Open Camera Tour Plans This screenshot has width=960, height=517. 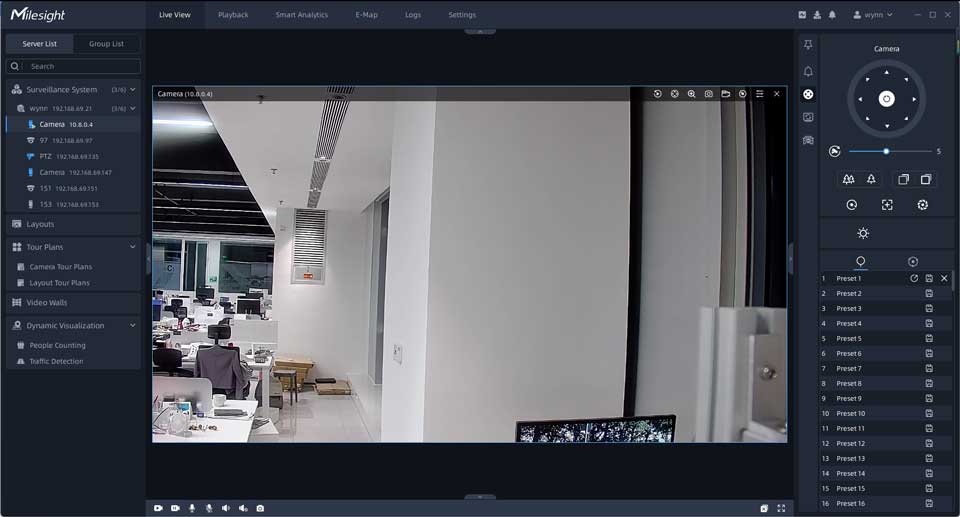60,267
